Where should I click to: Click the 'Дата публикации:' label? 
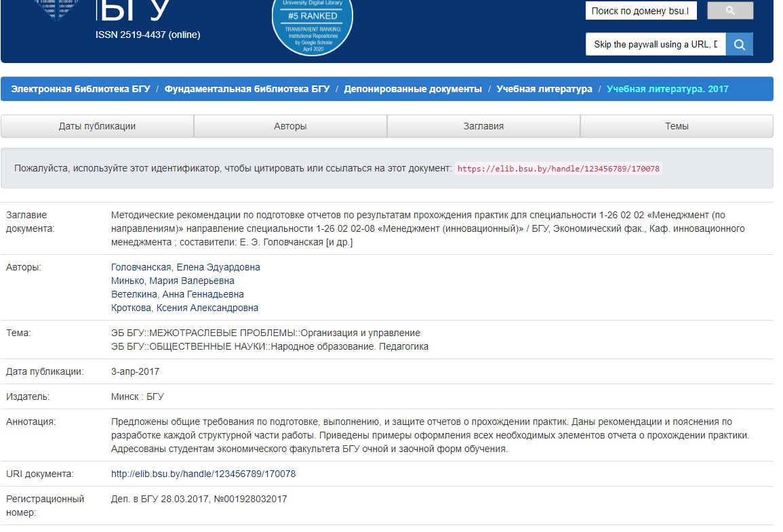[x=45, y=371]
